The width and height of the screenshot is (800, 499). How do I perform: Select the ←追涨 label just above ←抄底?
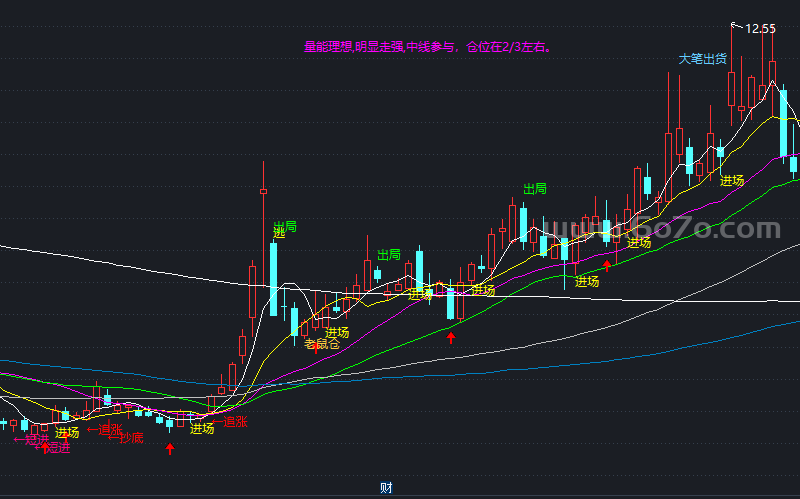[105, 430]
